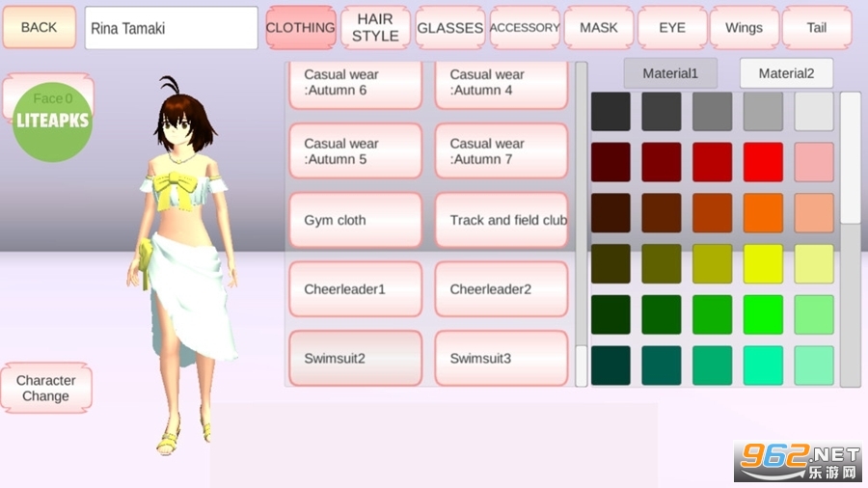Select the Swimsuit3 outfit

coord(502,359)
